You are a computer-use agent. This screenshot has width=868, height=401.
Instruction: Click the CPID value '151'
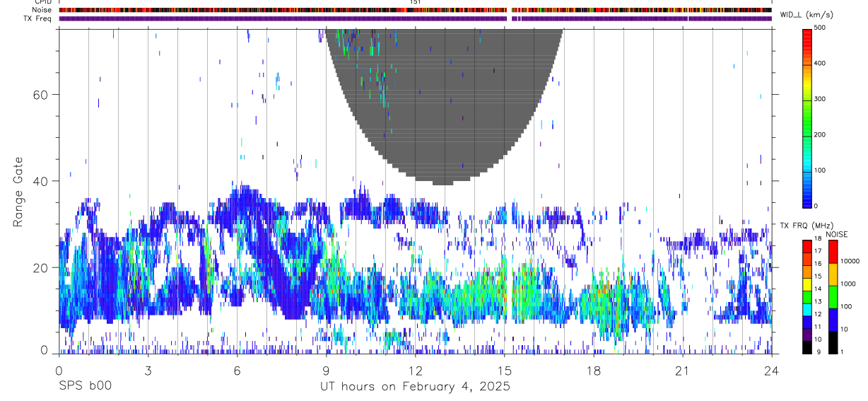tap(416, 2)
